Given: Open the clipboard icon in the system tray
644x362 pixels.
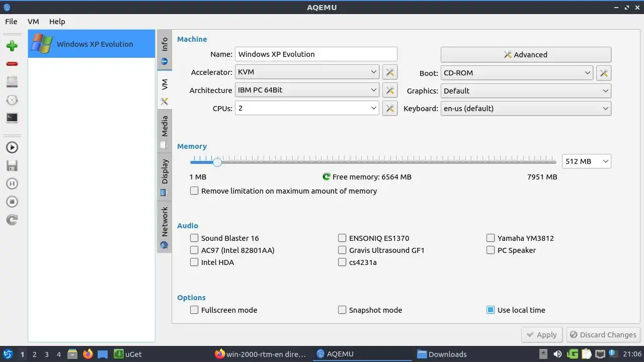Looking at the screenshot, I should click(x=586, y=354).
